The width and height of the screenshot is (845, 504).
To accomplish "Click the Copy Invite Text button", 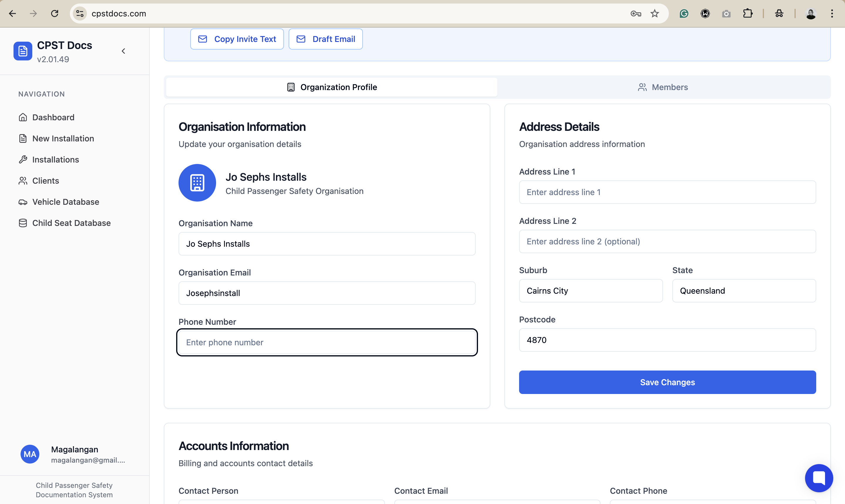I will pyautogui.click(x=237, y=39).
